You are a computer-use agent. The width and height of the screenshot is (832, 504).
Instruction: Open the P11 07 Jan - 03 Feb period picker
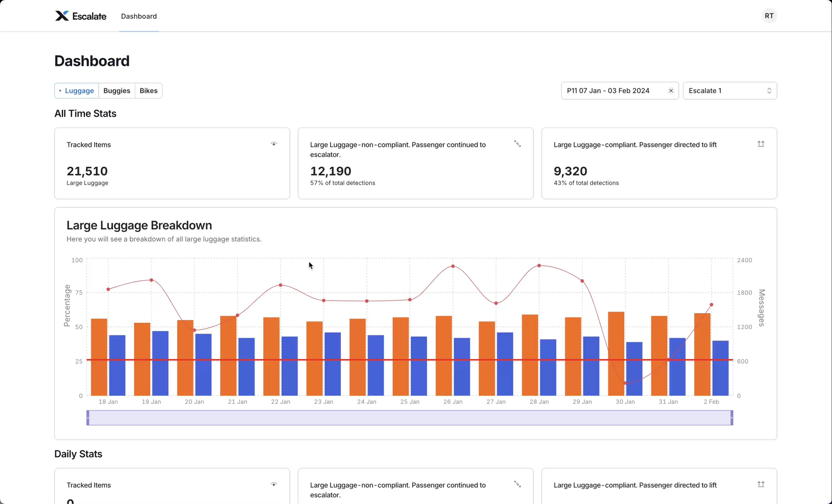pos(608,91)
